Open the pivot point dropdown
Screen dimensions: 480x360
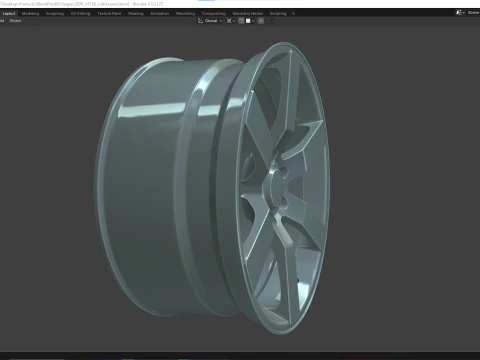coord(231,21)
